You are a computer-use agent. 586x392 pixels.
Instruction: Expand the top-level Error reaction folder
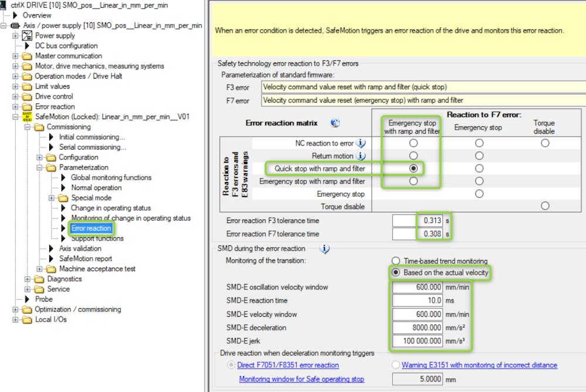[15, 107]
